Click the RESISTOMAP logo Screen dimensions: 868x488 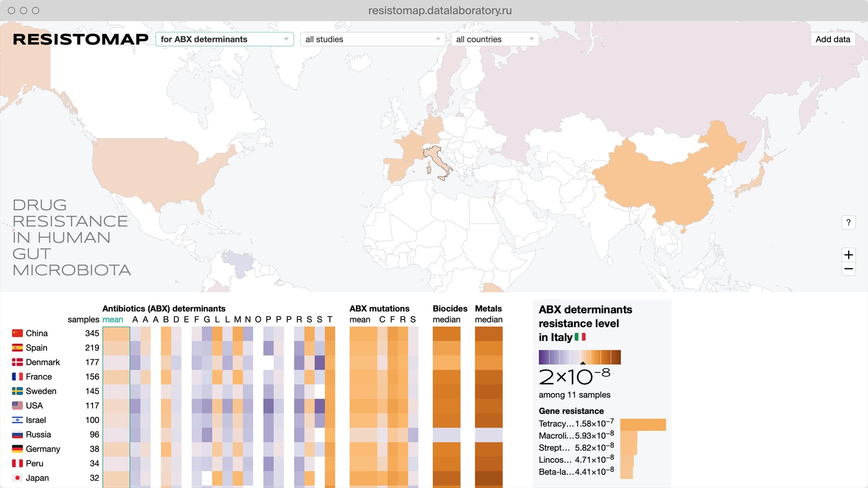[80, 39]
